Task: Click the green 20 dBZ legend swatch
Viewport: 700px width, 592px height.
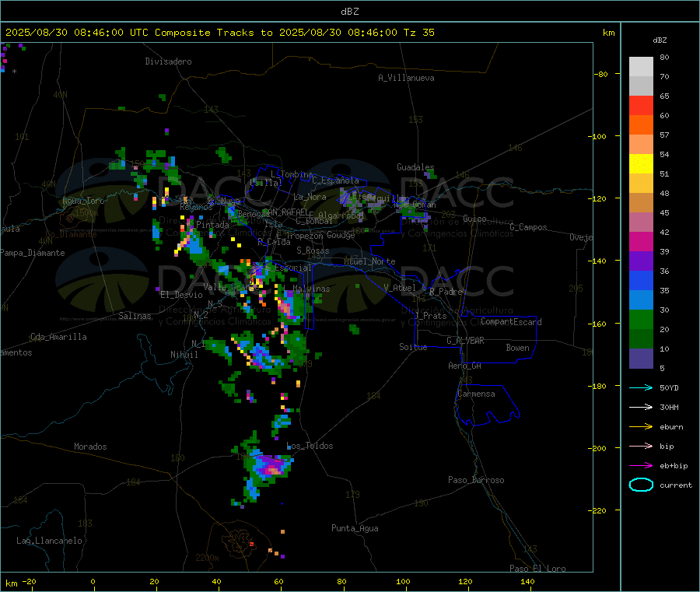Action: (641, 319)
